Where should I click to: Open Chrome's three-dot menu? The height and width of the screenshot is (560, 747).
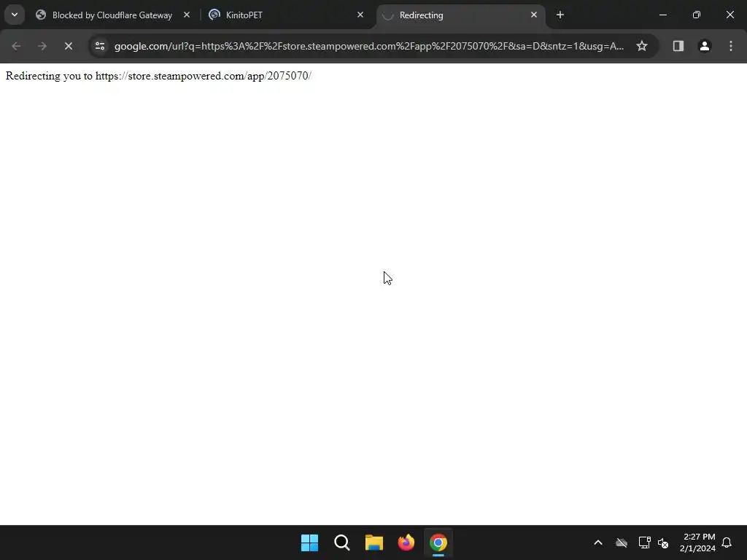click(731, 46)
